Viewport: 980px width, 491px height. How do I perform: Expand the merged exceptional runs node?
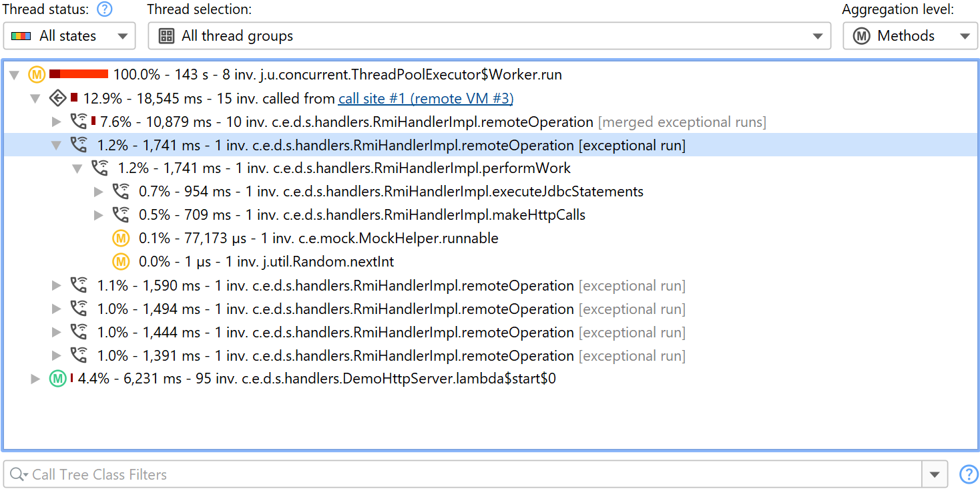click(57, 122)
